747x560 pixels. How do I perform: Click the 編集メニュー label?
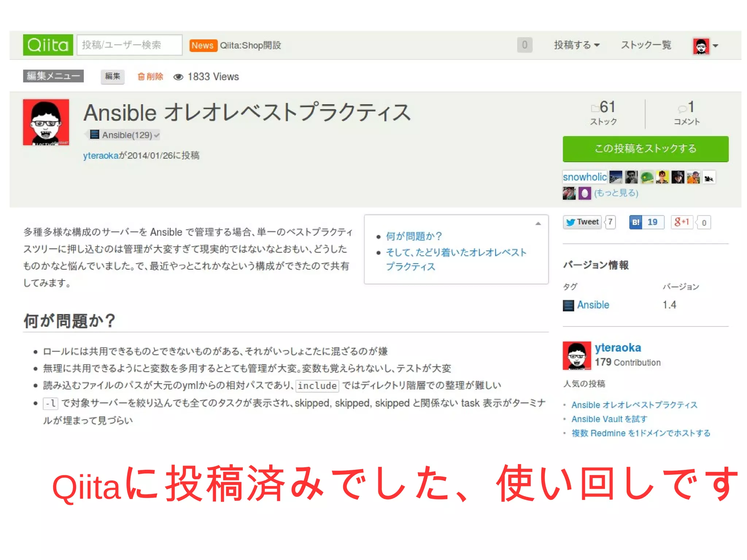click(53, 76)
